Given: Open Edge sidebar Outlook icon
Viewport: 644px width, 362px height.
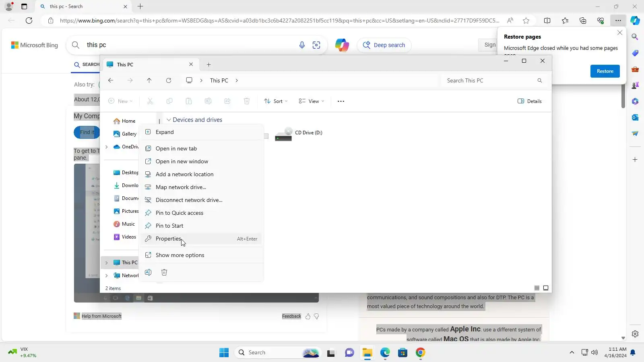Looking at the screenshot, I should pos(635,117).
